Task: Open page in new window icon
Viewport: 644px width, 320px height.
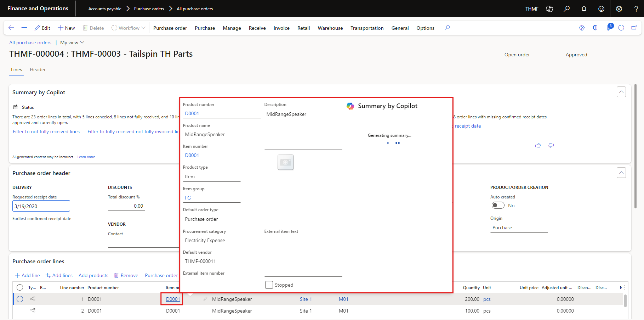Action: pyautogui.click(x=634, y=28)
